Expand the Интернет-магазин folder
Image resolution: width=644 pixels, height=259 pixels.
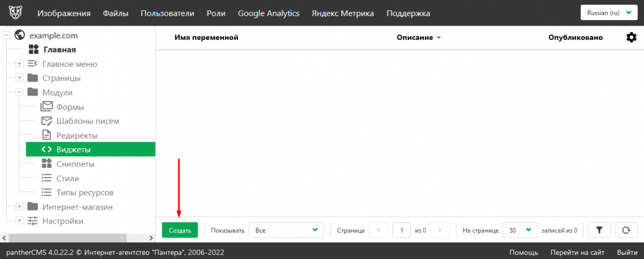coord(19,206)
